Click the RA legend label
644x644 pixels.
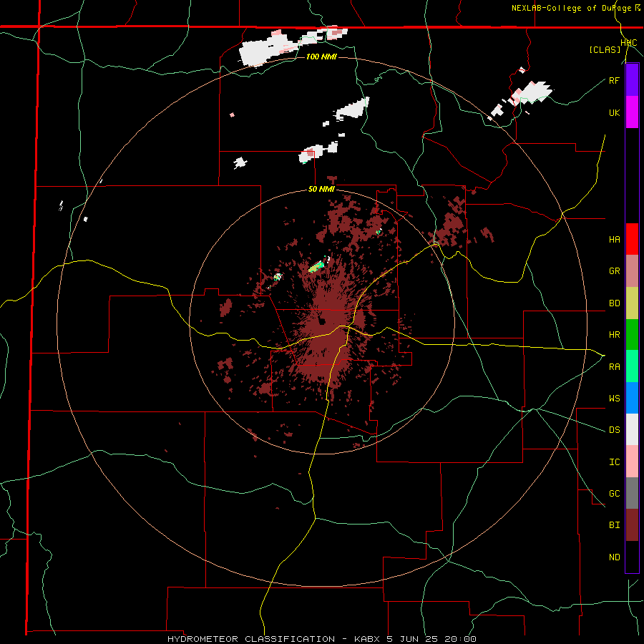[614, 367]
